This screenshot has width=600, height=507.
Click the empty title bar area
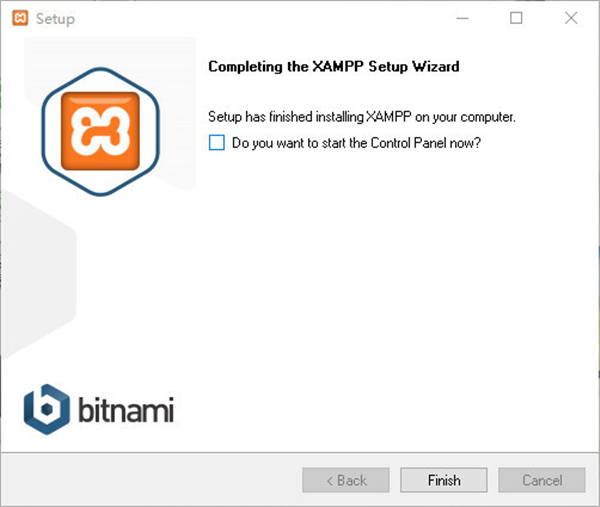coord(250,18)
